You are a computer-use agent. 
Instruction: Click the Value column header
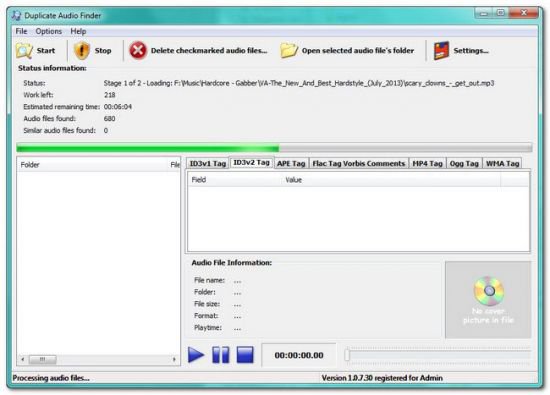pyautogui.click(x=391, y=180)
